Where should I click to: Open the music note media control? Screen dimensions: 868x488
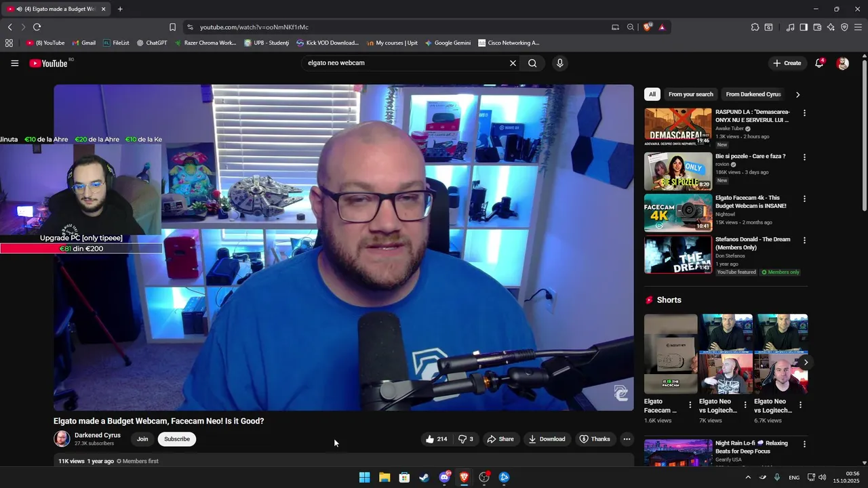(x=790, y=27)
